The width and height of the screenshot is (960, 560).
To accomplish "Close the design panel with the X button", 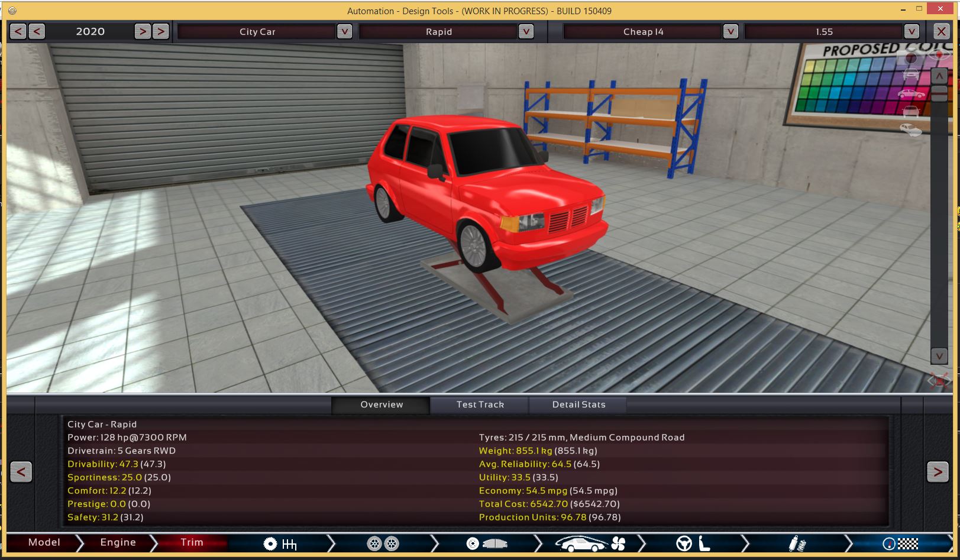I will (x=941, y=31).
